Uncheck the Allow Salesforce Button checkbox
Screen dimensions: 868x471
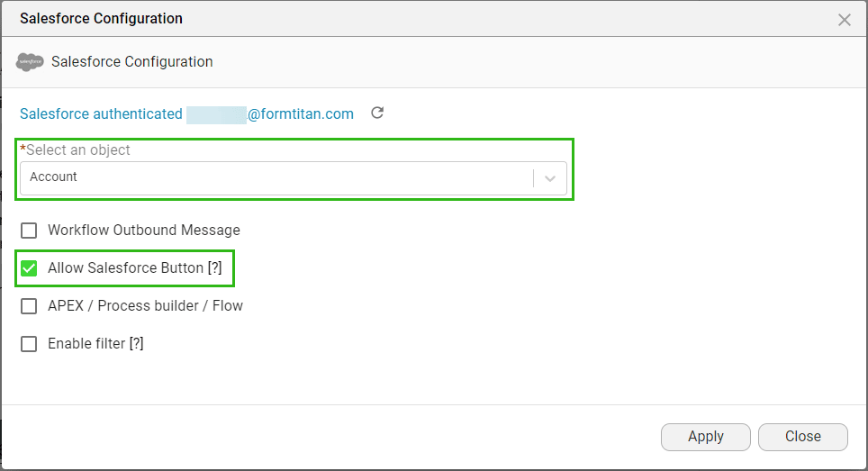[x=30, y=268]
